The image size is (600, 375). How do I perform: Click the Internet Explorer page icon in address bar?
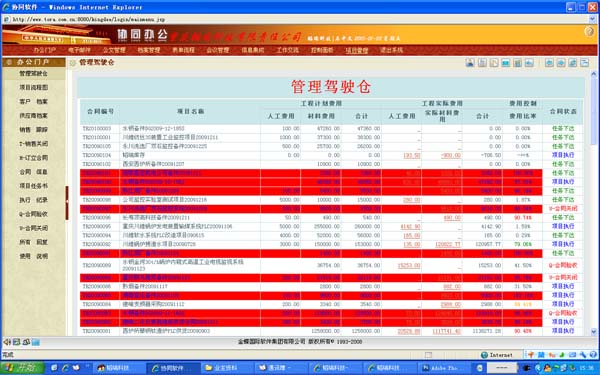point(7,19)
